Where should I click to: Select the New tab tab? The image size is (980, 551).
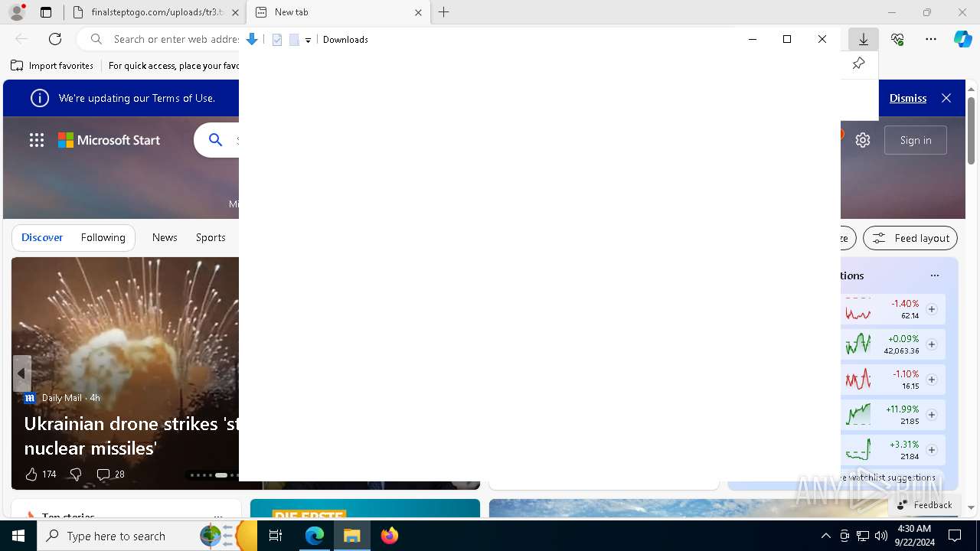point(337,12)
